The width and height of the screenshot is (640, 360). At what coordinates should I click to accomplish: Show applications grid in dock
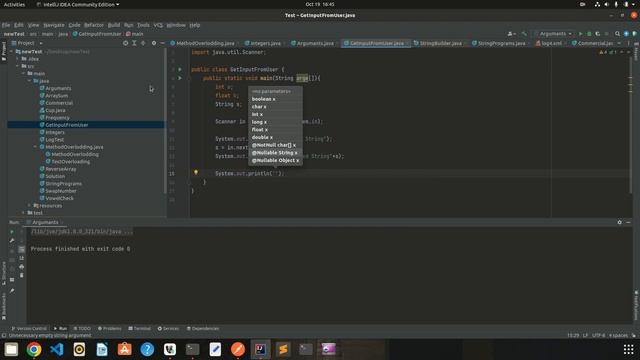pos(629,349)
